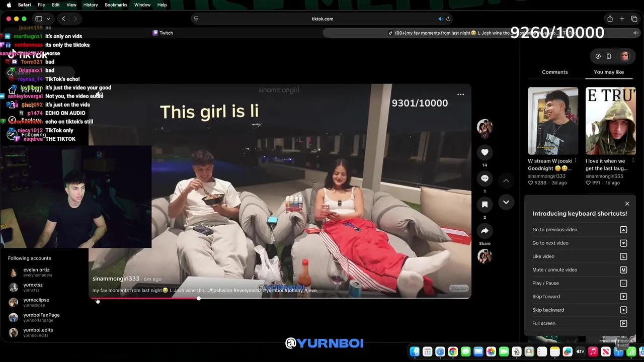Toggle the Safari sidebar button
Screen dimensions: 644x362
tap(39, 19)
